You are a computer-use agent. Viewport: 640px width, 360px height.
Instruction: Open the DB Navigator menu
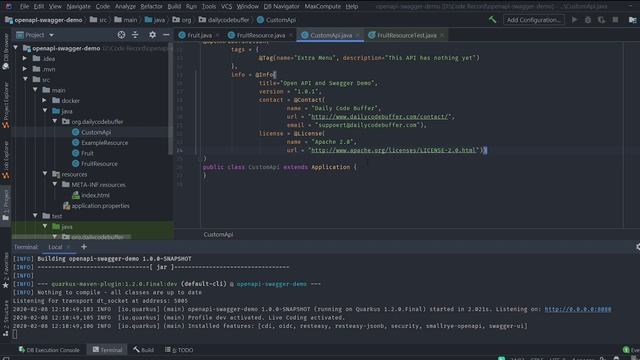[x=281, y=7]
